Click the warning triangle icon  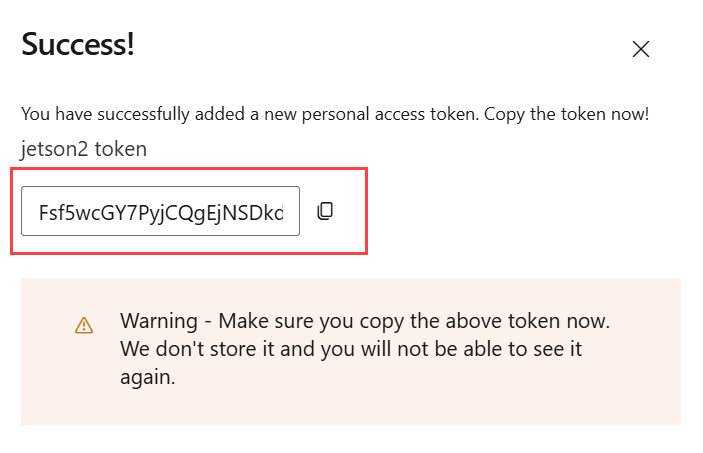point(84,325)
